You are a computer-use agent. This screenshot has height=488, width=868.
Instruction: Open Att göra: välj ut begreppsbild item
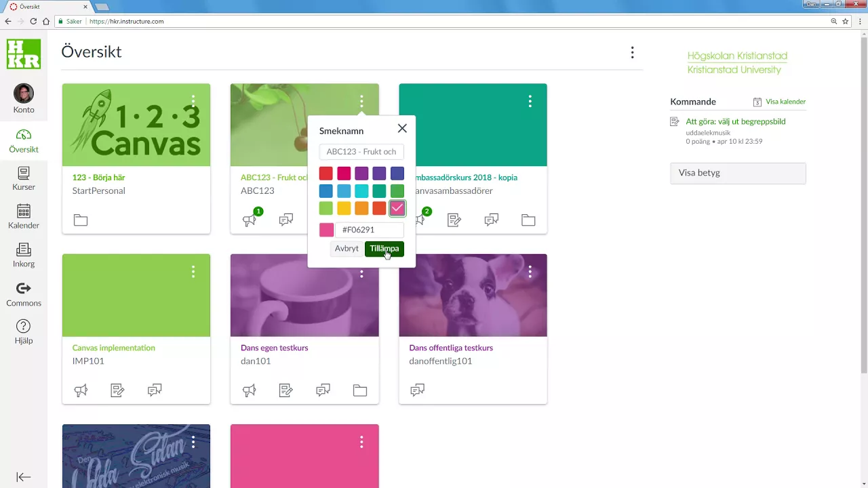pyautogui.click(x=736, y=121)
